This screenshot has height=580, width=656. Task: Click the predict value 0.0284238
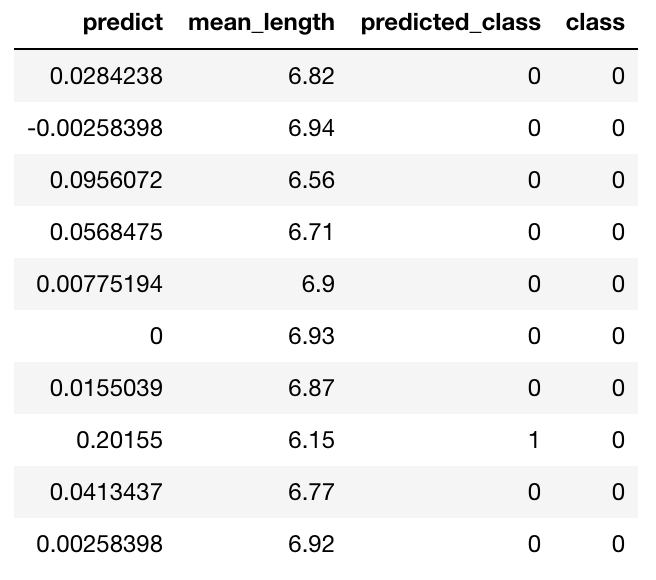pos(106,76)
